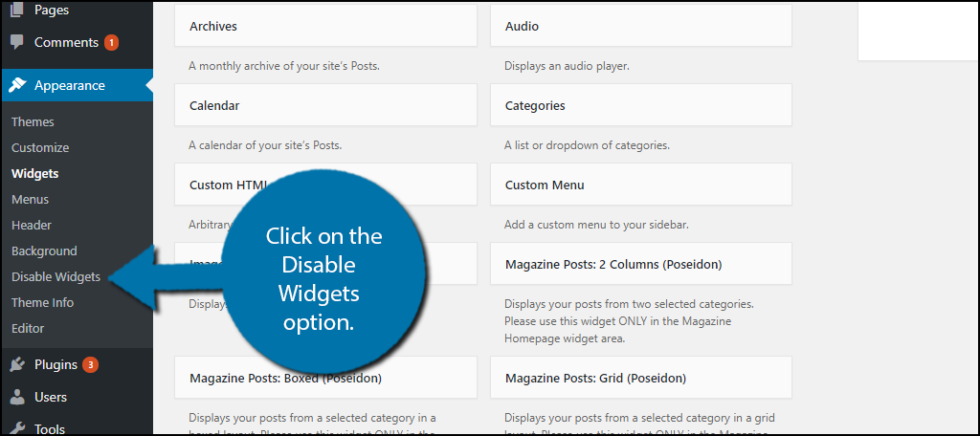Expand Magazine Posts: 2 Columns (Poseidon) widget
980x436 pixels.
(x=640, y=264)
